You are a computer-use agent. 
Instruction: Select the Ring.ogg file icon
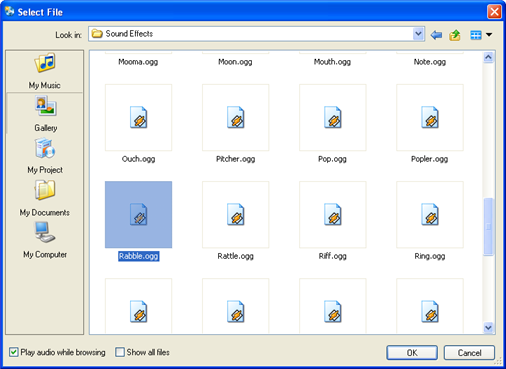point(430,215)
